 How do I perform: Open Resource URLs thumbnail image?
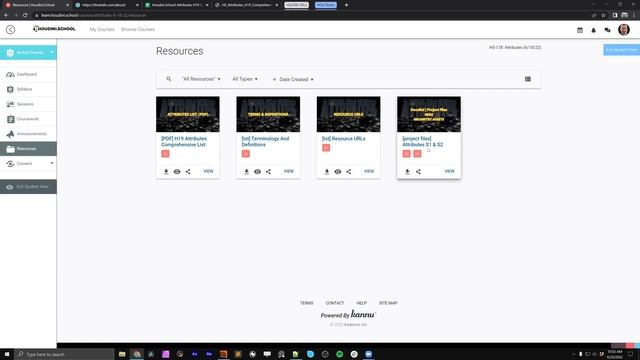point(349,114)
